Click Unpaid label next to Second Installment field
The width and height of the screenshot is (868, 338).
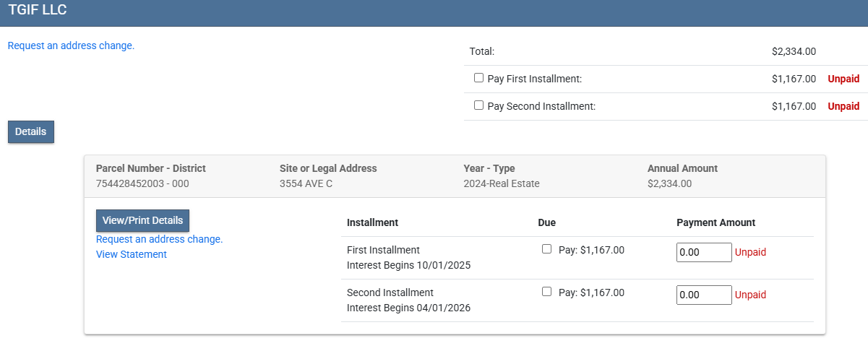(750, 295)
